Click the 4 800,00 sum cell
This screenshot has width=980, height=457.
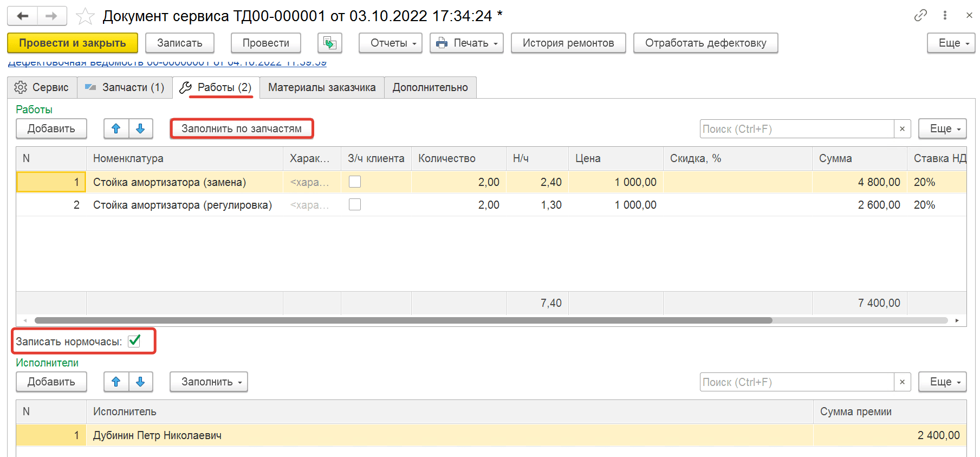[860, 182]
